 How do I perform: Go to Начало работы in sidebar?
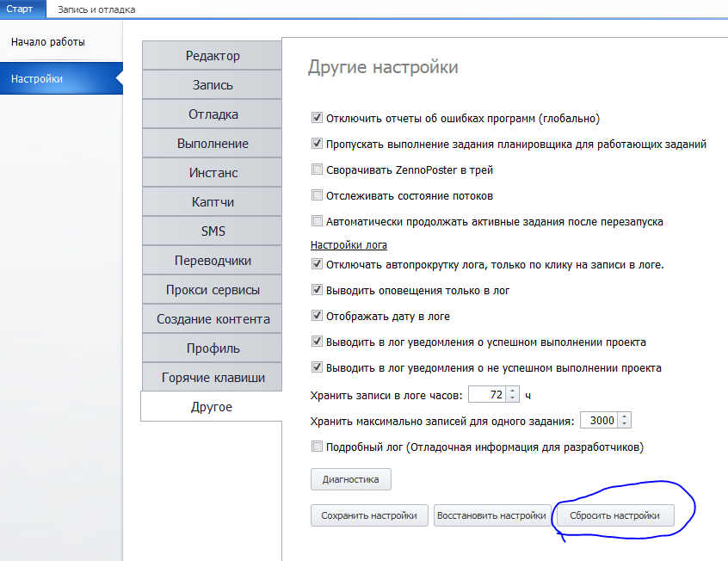(48, 42)
